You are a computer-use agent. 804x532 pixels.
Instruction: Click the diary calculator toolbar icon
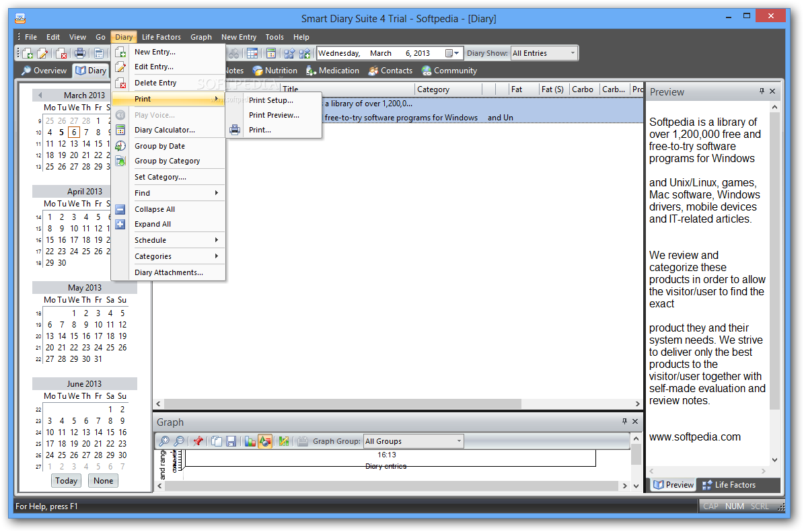point(271,53)
